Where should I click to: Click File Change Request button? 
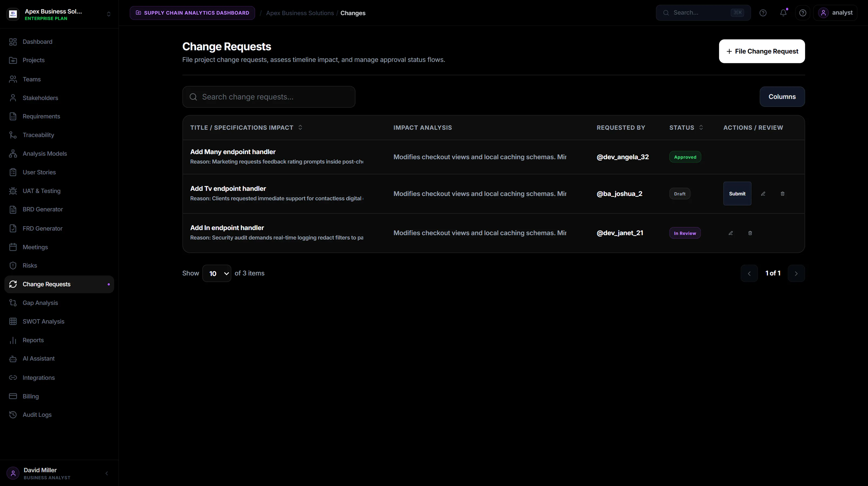[762, 51]
